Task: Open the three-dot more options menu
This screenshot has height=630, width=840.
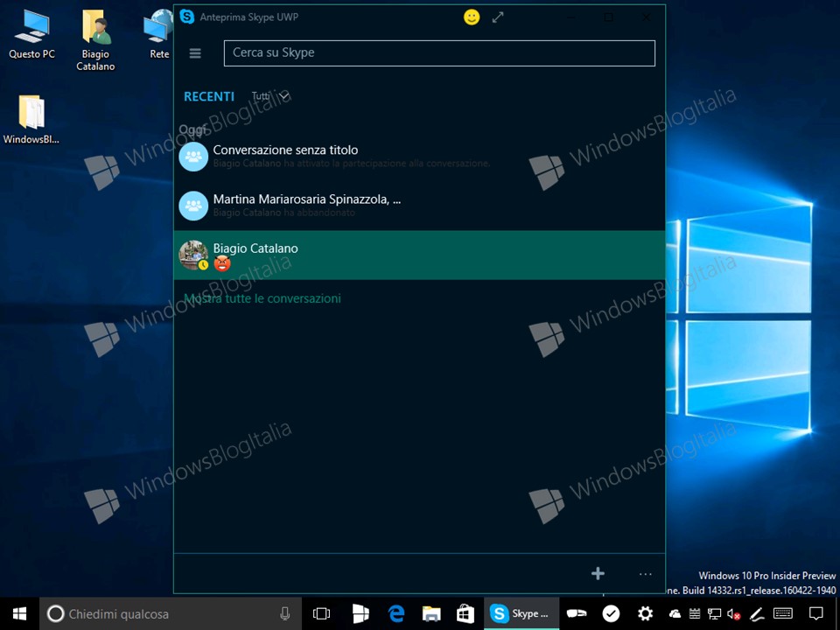Action: (646, 574)
